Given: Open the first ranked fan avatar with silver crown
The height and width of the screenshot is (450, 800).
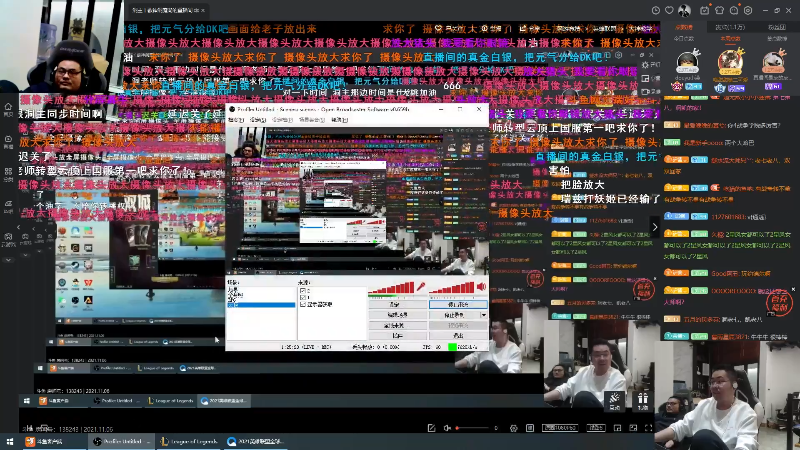Looking at the screenshot, I should (x=687, y=63).
